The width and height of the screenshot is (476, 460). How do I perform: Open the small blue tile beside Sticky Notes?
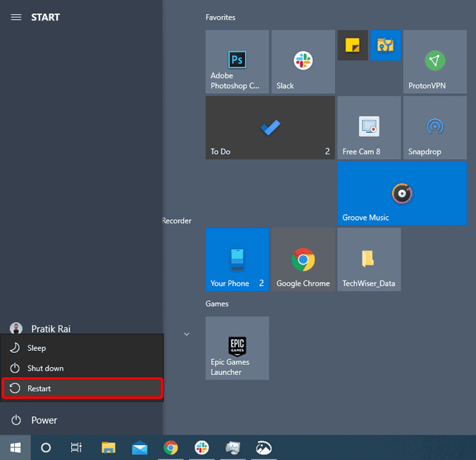(386, 45)
